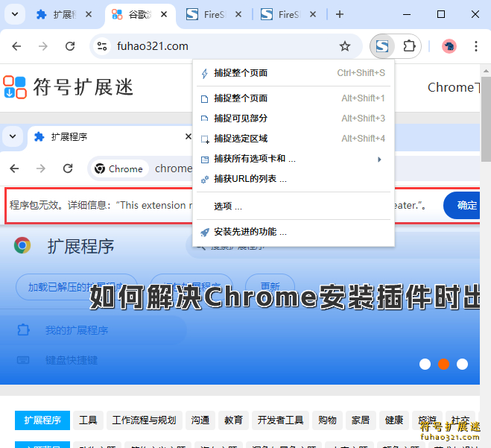Screen dimensions: 491x448
Task: Toggle the FireShot extension toolbar icon
Action: [x=382, y=46]
